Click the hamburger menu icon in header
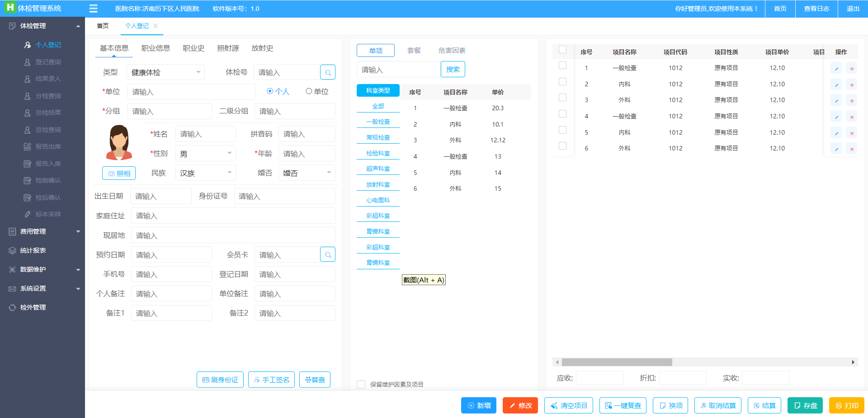The image size is (868, 418). [94, 9]
